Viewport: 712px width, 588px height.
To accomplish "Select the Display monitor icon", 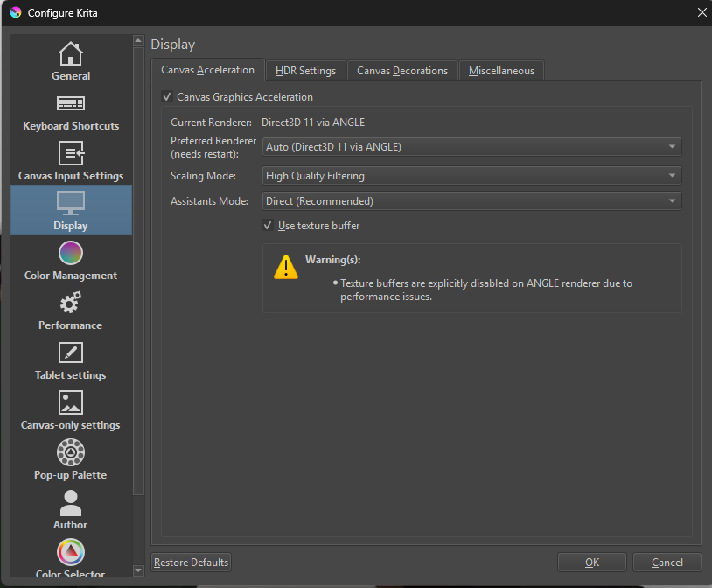I will (x=71, y=203).
